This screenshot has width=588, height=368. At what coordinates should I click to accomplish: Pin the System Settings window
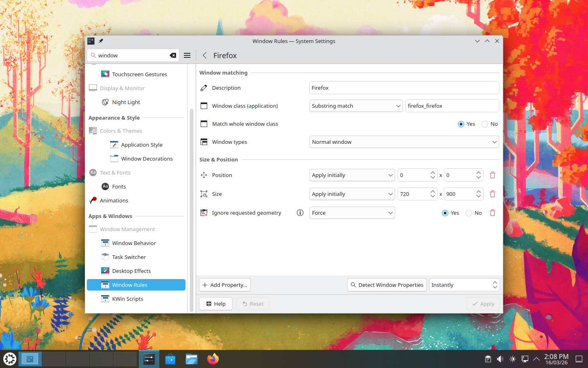pos(101,41)
